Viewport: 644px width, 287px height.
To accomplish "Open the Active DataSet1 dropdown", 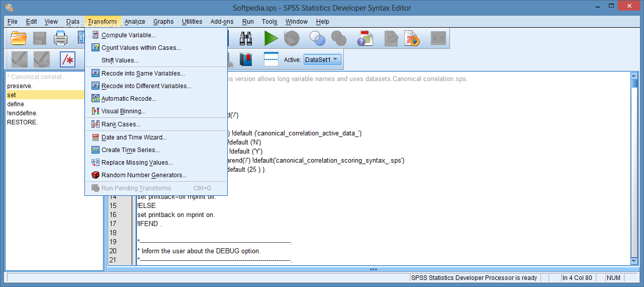I will click(x=322, y=59).
